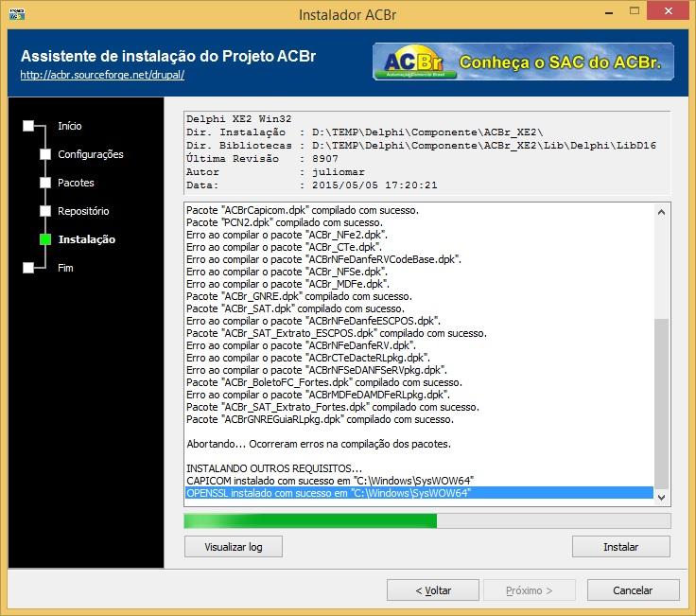The image size is (696, 616).
Task: Click the Dir. Bibliotecas path line
Action: 421,145
